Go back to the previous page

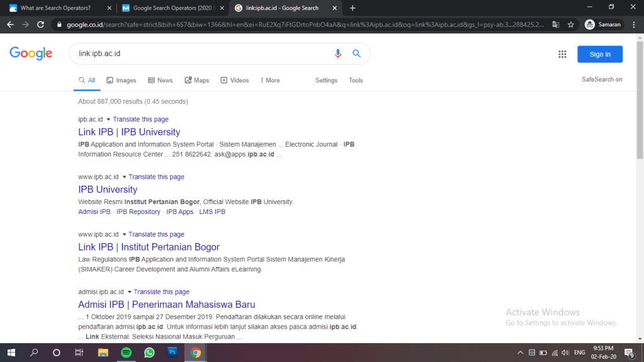click(10, 25)
